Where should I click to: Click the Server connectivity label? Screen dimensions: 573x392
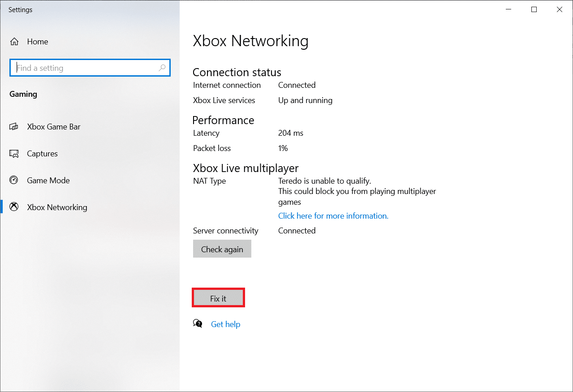(226, 231)
